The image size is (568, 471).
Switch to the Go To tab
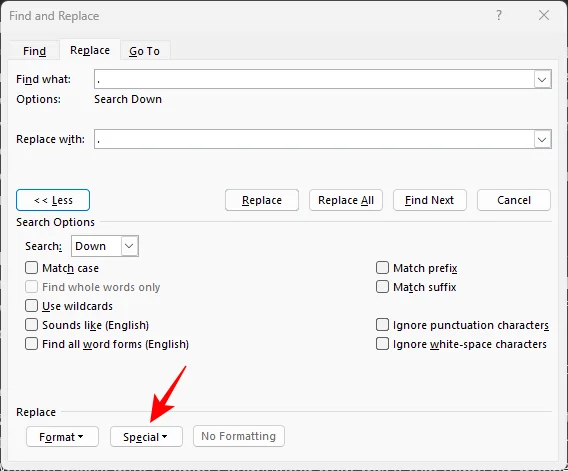[x=145, y=51]
